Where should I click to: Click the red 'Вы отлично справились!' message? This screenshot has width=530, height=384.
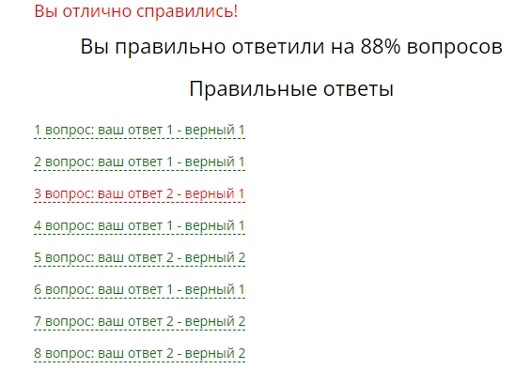[136, 11]
